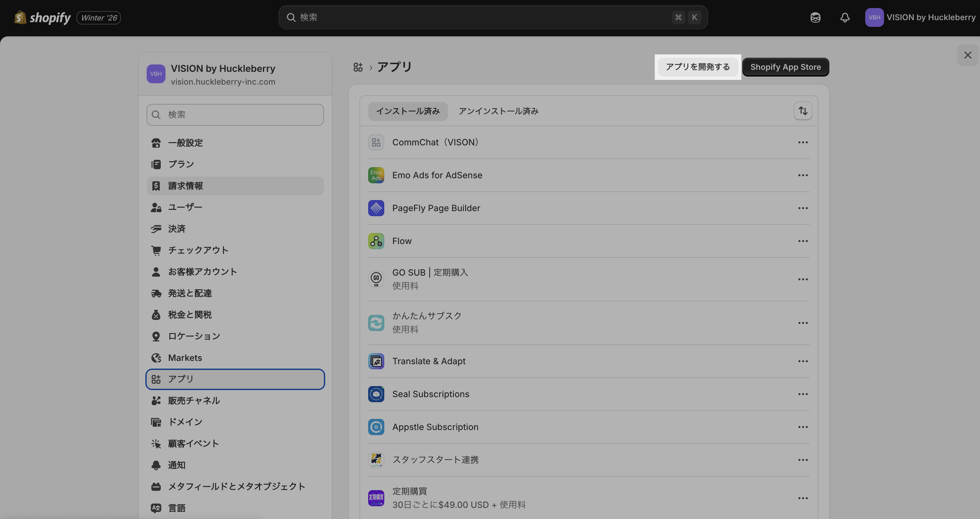Click the Translate & Adapt app icon
Viewport: 980px width, 519px height.
376,361
